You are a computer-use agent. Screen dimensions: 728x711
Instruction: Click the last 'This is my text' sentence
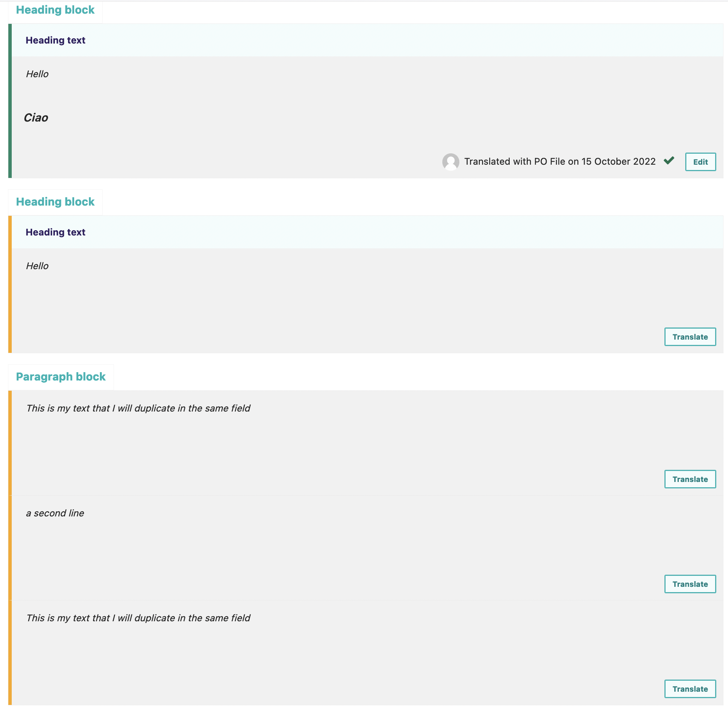pyautogui.click(x=138, y=618)
